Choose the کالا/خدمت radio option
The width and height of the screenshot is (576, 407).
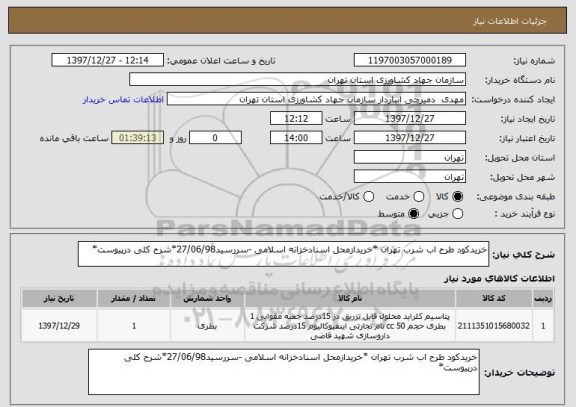pos(368,197)
